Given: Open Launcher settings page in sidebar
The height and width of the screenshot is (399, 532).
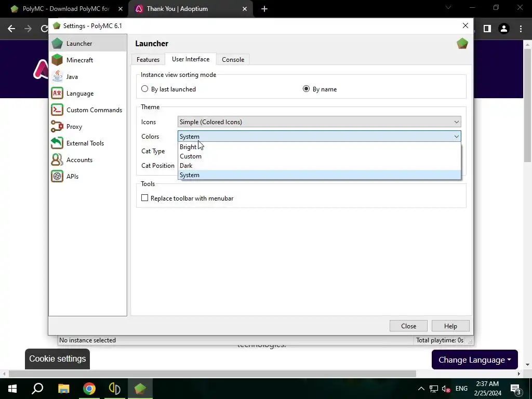Looking at the screenshot, I should 88,44.
